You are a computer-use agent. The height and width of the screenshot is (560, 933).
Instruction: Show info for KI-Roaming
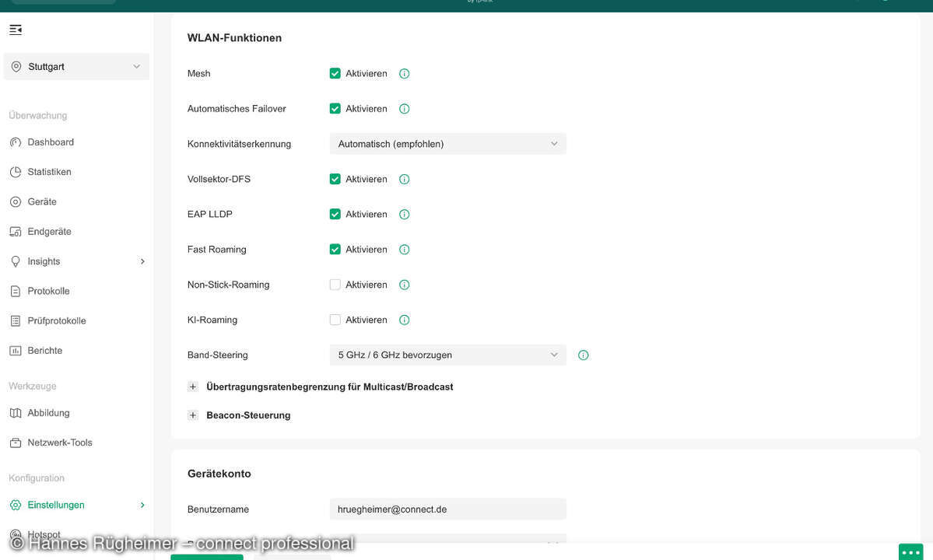pyautogui.click(x=404, y=320)
